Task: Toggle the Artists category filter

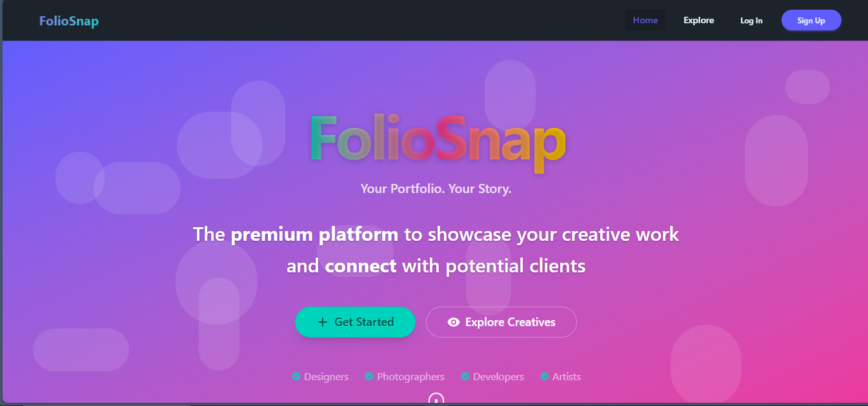Action: 565,376
